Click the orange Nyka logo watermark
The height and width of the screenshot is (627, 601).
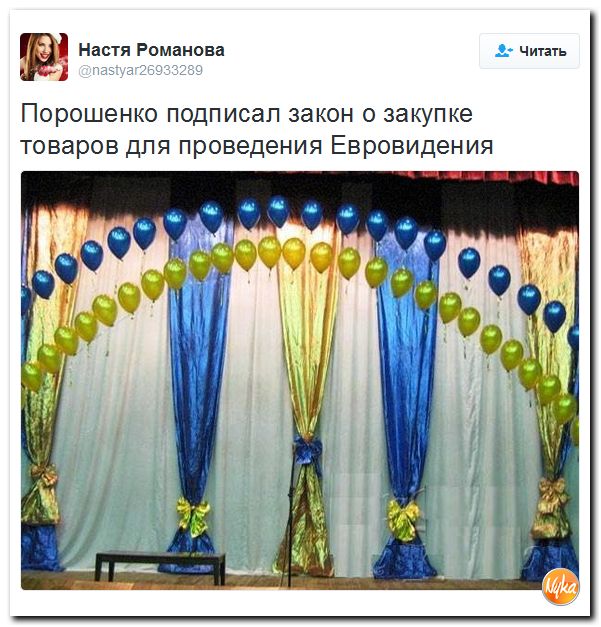coord(560,586)
